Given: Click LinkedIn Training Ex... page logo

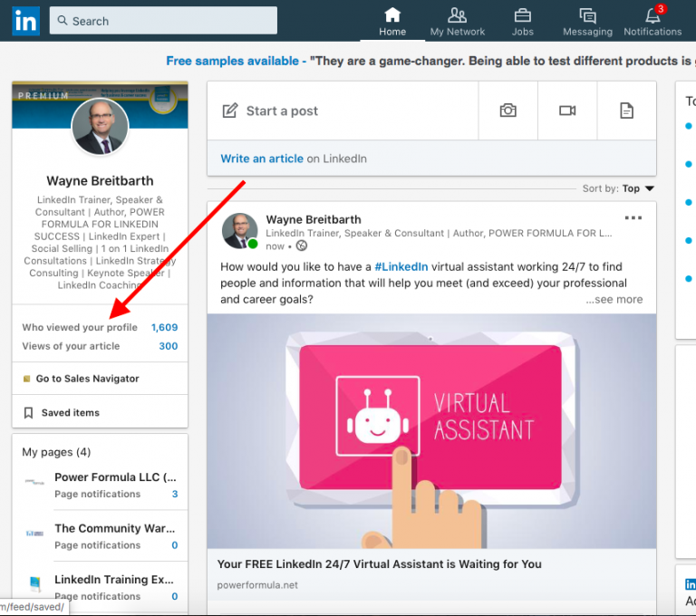Looking at the screenshot, I should click(34, 582).
